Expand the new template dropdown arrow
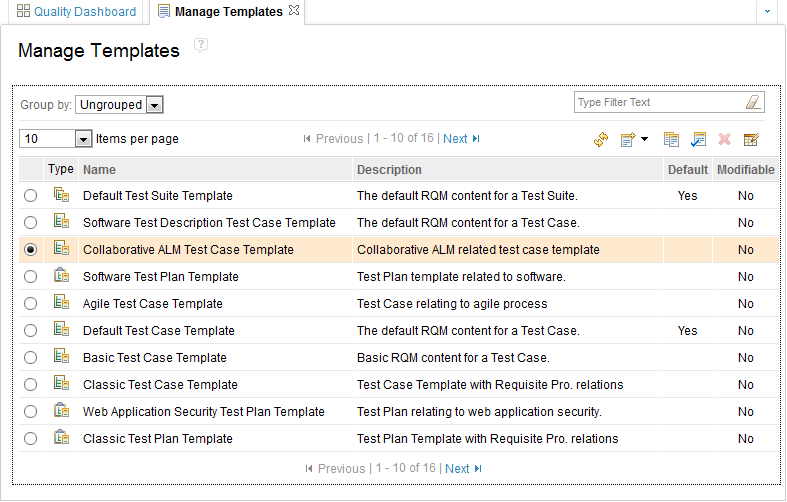 (x=644, y=139)
